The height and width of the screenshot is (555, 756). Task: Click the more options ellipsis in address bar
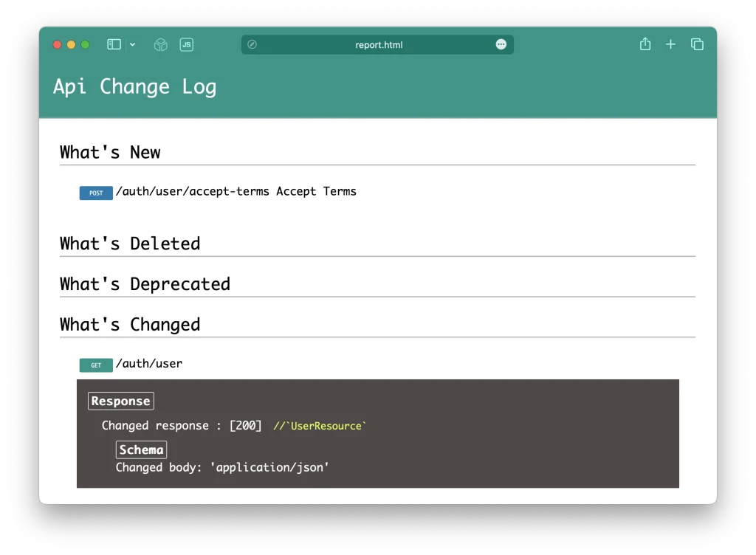pyautogui.click(x=501, y=44)
